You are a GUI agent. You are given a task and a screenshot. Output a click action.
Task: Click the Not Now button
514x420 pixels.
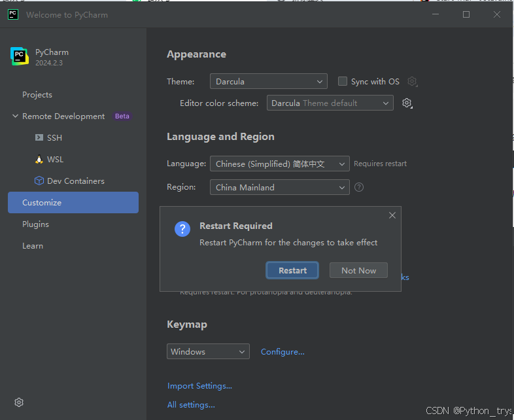[358, 270]
